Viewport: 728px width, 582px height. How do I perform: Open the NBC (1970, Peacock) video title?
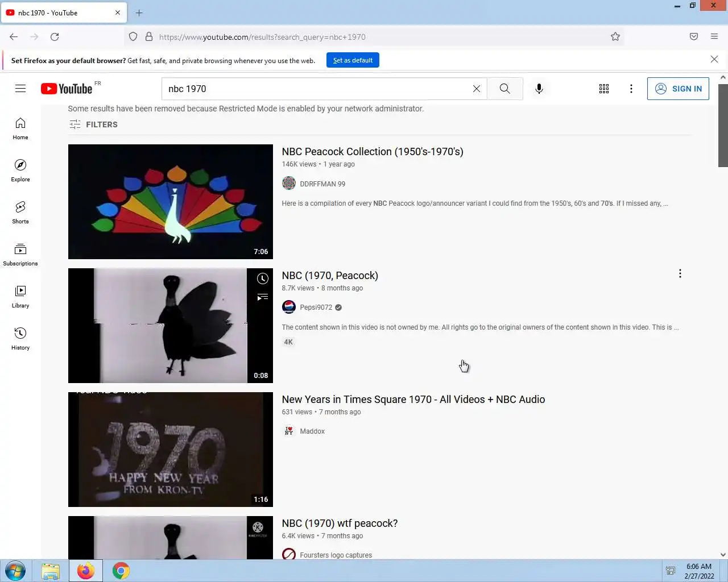click(x=330, y=276)
